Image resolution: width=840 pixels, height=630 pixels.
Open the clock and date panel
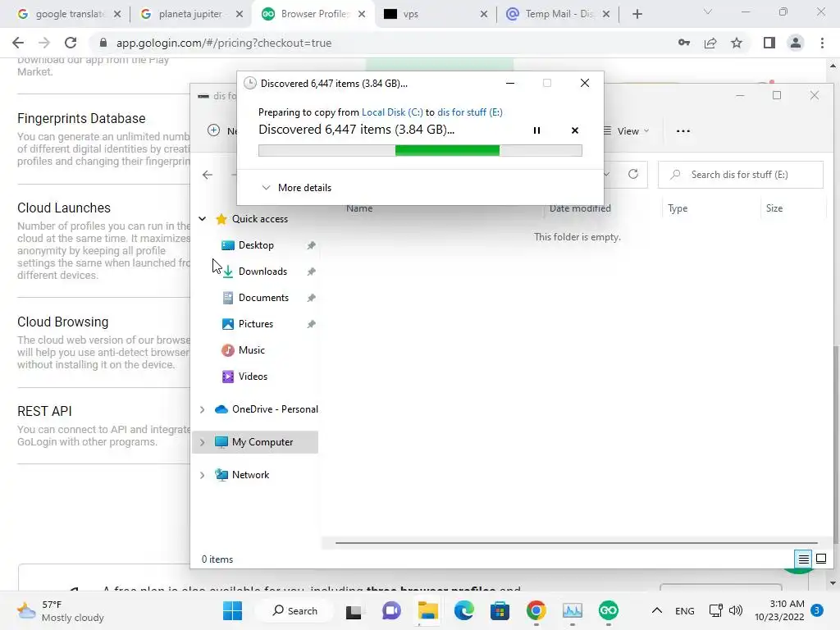779,610
